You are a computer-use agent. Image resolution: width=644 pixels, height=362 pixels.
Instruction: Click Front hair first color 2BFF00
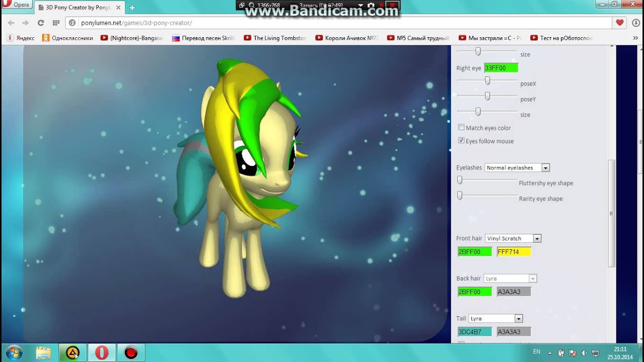(x=474, y=252)
